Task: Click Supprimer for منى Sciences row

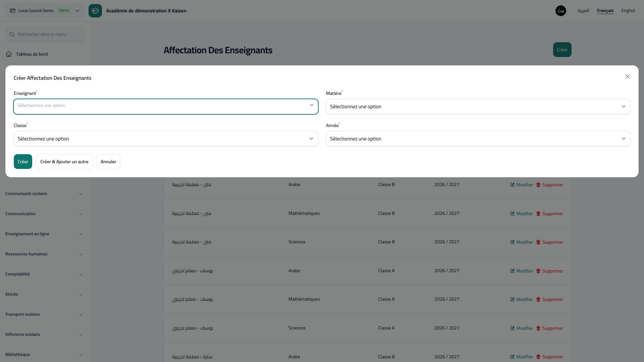Action: pos(549,242)
